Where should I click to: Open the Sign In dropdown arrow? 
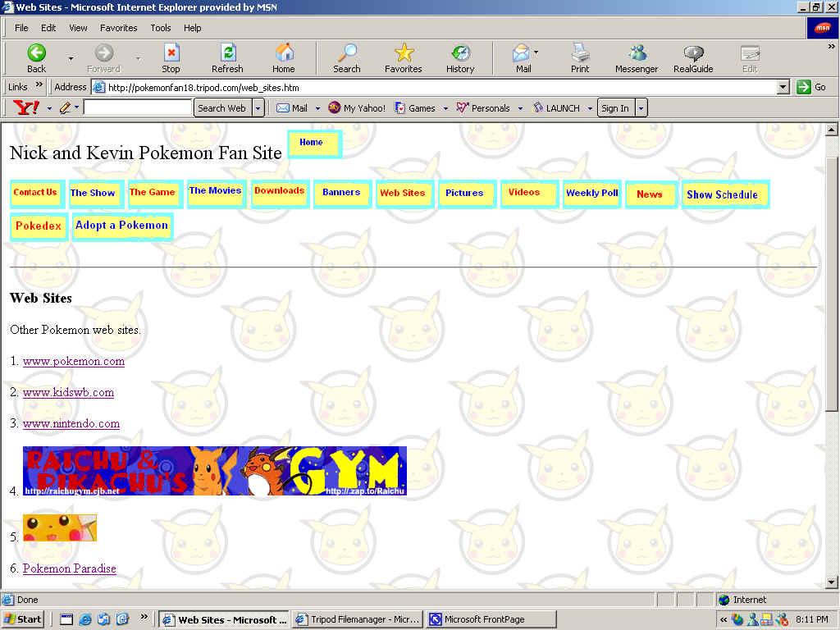pos(641,107)
